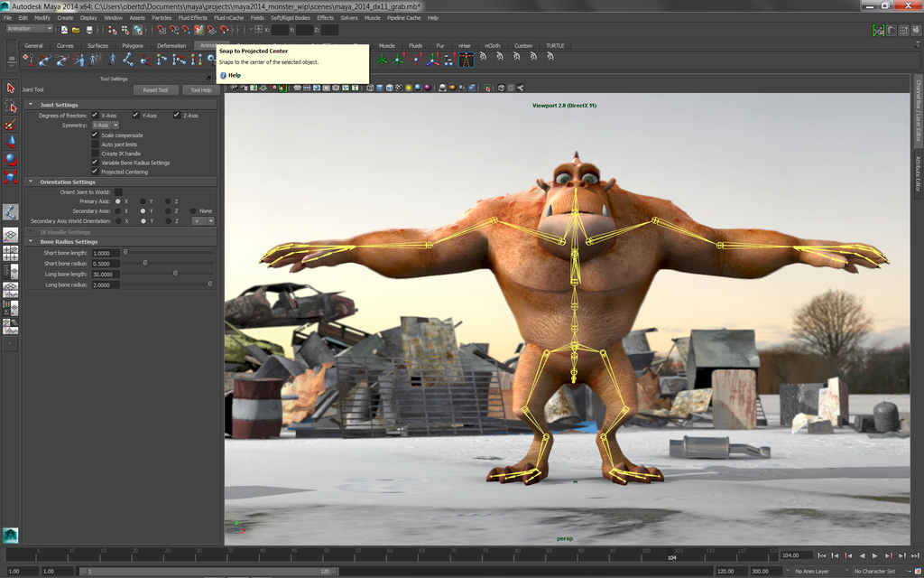Expand the IK Handle Settings section

(31, 232)
